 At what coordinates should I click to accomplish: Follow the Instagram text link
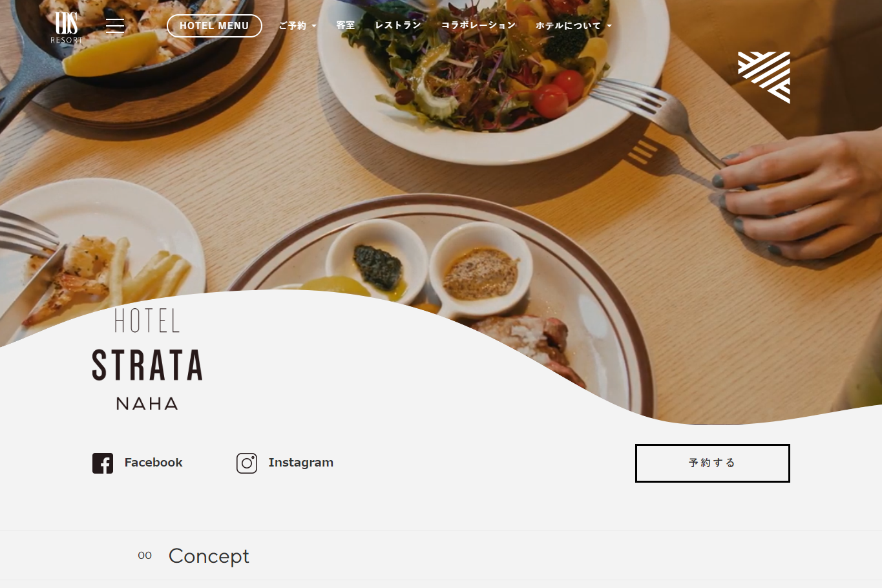coord(300,463)
